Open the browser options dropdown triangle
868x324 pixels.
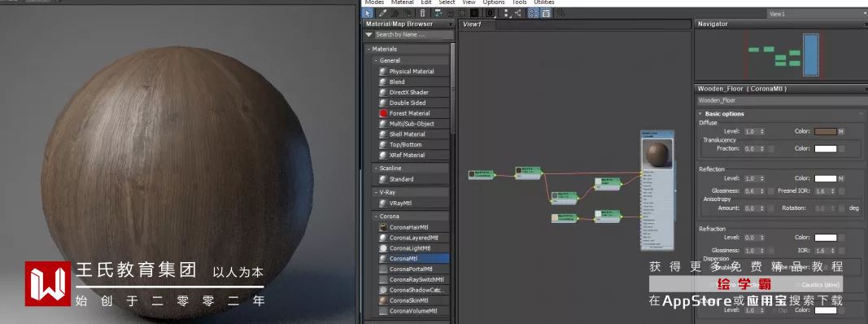coord(369,34)
